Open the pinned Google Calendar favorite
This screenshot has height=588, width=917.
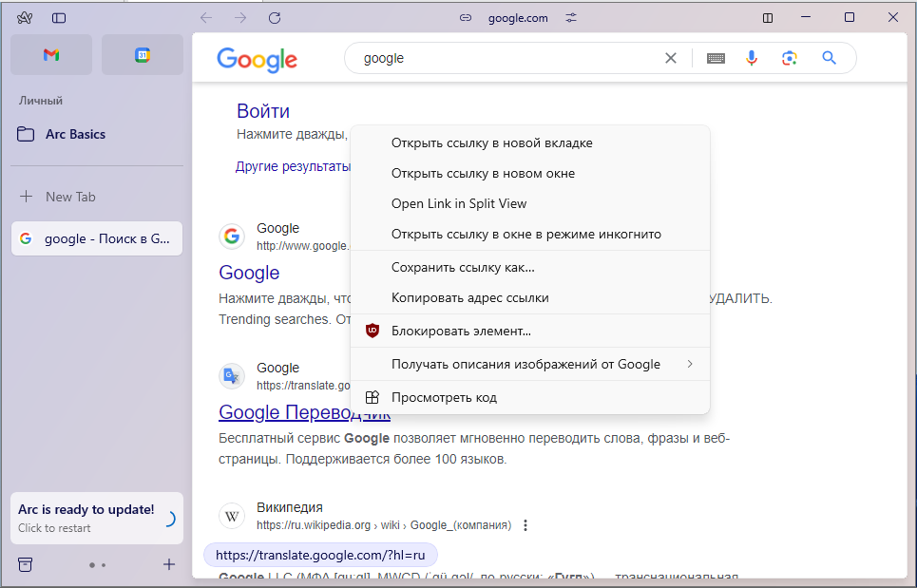pyautogui.click(x=143, y=55)
